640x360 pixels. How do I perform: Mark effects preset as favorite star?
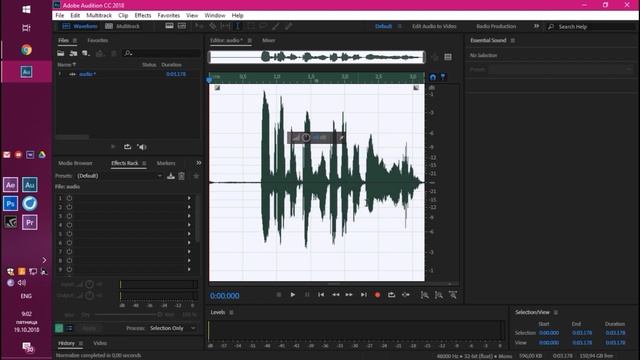pos(196,176)
